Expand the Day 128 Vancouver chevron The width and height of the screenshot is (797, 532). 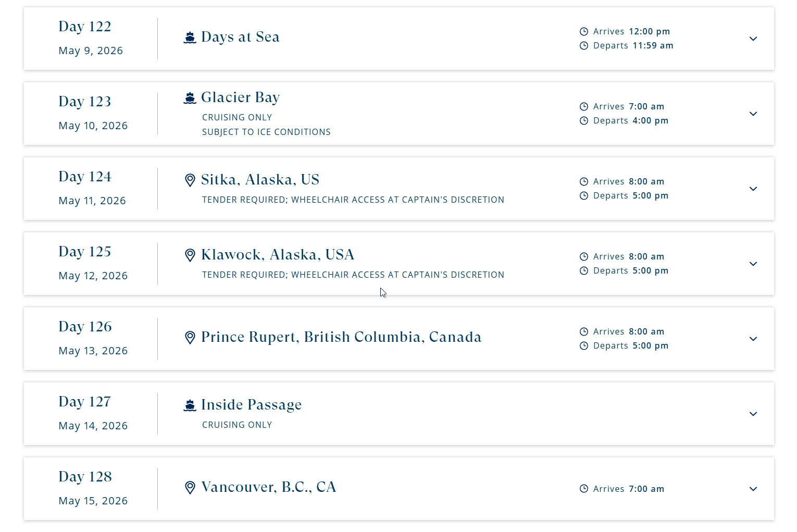point(753,489)
